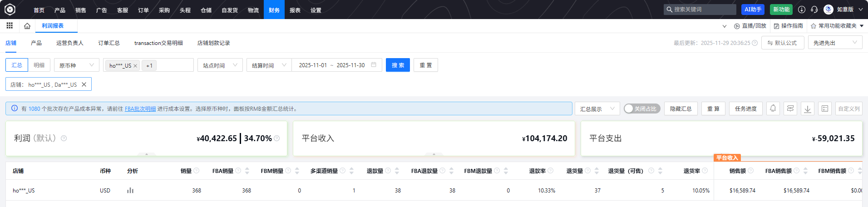
Task: Show help tooltip for 销量 column
Action: [196, 171]
